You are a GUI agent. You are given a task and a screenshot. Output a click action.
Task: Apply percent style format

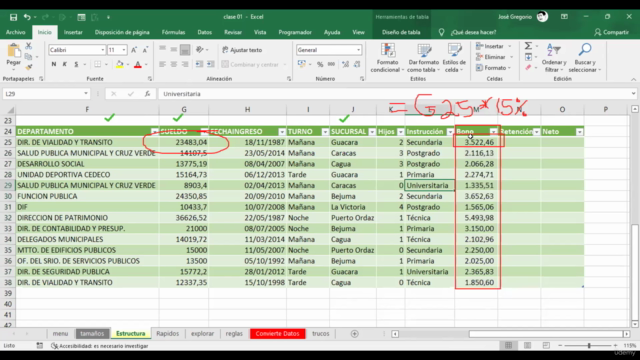coord(320,64)
